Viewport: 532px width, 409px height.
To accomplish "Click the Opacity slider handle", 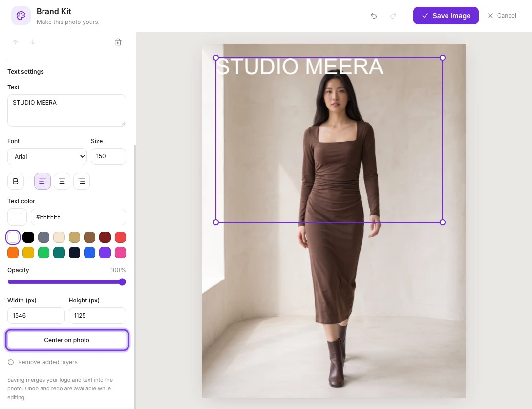I will click(122, 282).
